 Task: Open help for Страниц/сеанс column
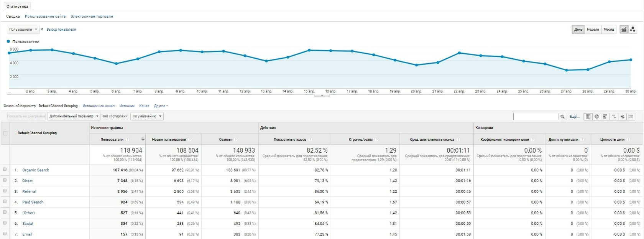(376, 140)
